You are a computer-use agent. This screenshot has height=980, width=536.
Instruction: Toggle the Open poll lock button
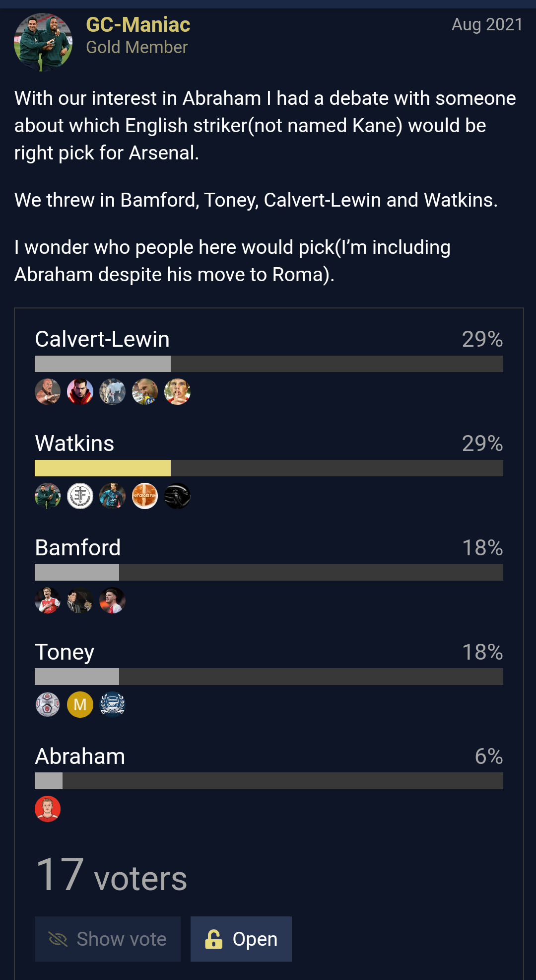[241, 939]
